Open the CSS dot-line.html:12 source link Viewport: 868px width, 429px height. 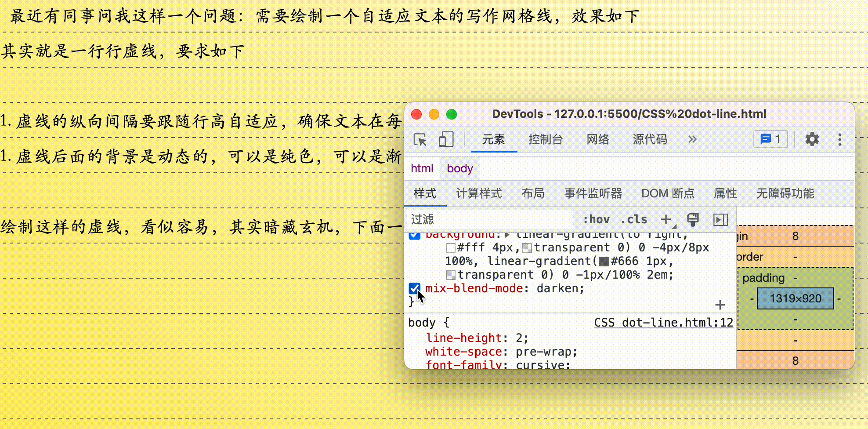point(663,322)
